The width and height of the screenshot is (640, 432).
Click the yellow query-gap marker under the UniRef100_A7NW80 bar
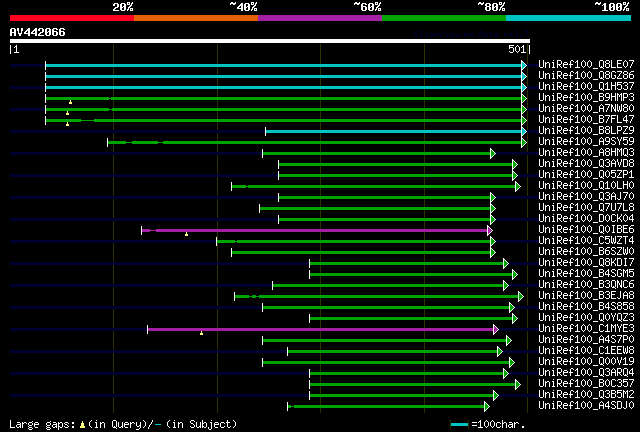tap(67, 113)
